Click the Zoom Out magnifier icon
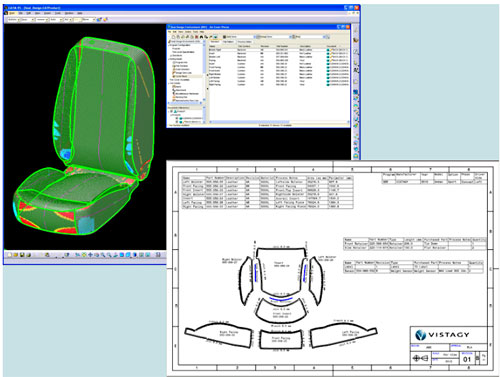500x377 pixels. [109, 255]
